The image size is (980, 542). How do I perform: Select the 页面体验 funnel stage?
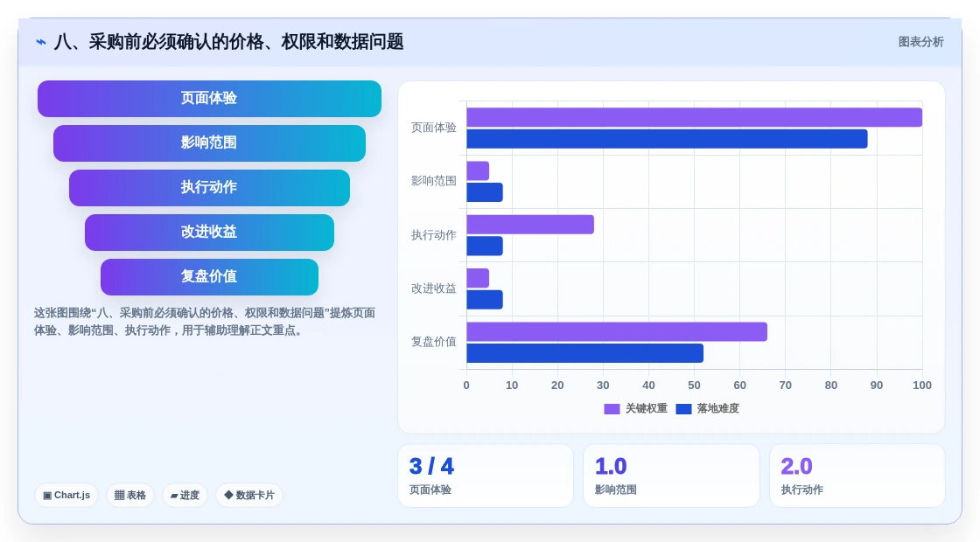(209, 99)
